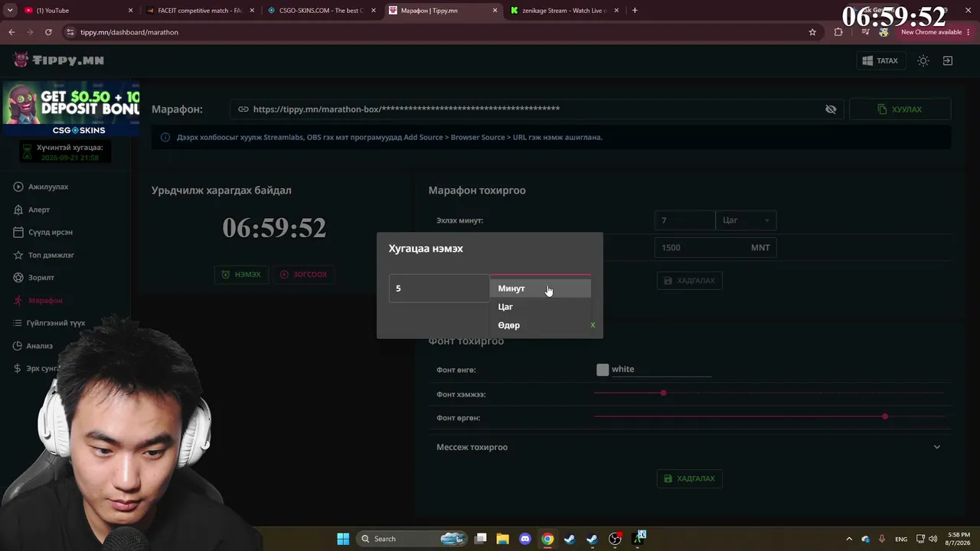
Task: Toggle marathon URL visibility eye icon
Action: [x=831, y=109]
